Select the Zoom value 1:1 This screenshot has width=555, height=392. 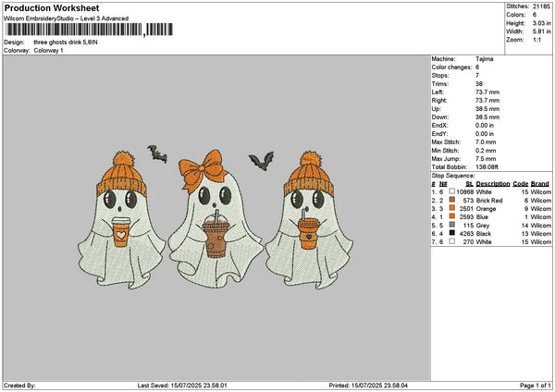point(536,40)
